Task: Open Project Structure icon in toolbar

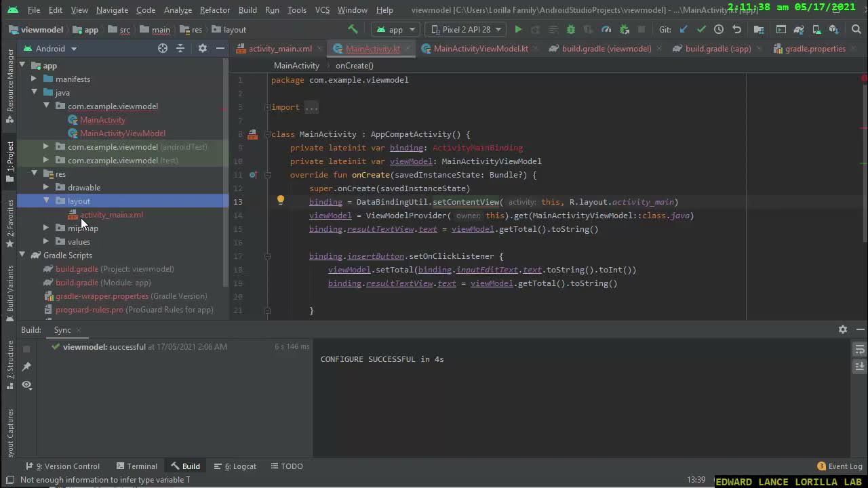Action: point(759,29)
